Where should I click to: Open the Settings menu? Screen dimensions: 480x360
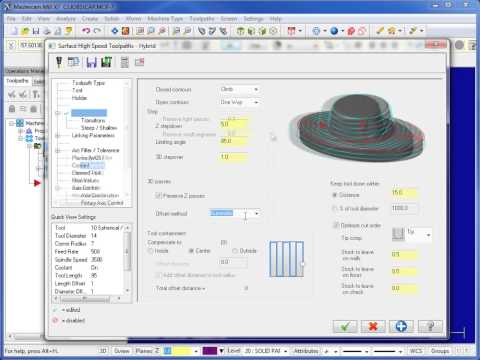pos(253,19)
